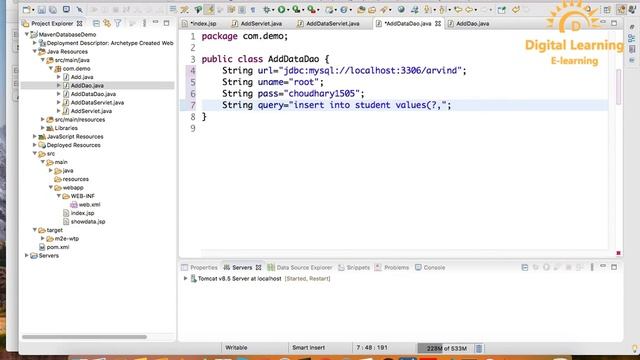Image resolution: width=640 pixels, height=360 pixels.
Task: Open the terminal monitor toolbar icon
Action: click(66, 9)
